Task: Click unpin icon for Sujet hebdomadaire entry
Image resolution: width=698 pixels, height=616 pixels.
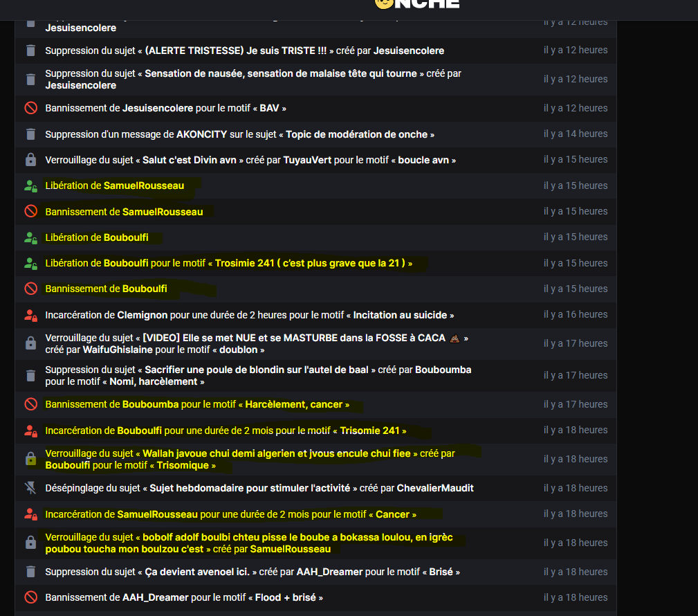Action: tap(30, 488)
